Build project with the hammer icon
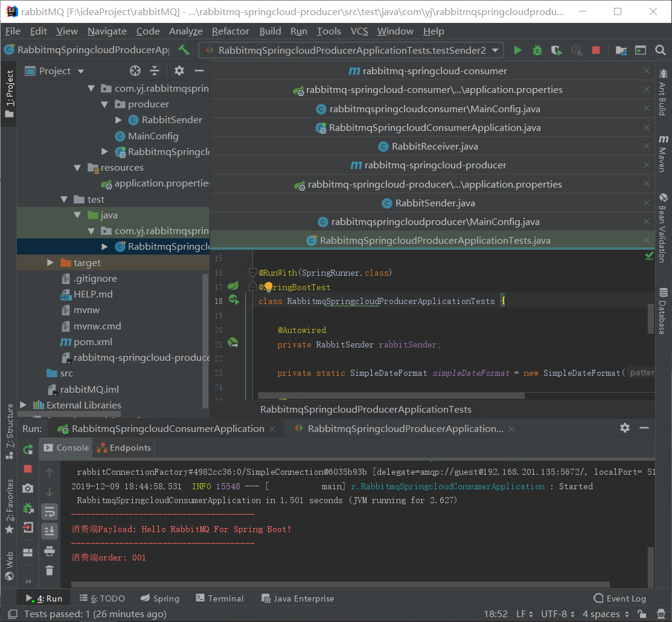 click(x=184, y=50)
